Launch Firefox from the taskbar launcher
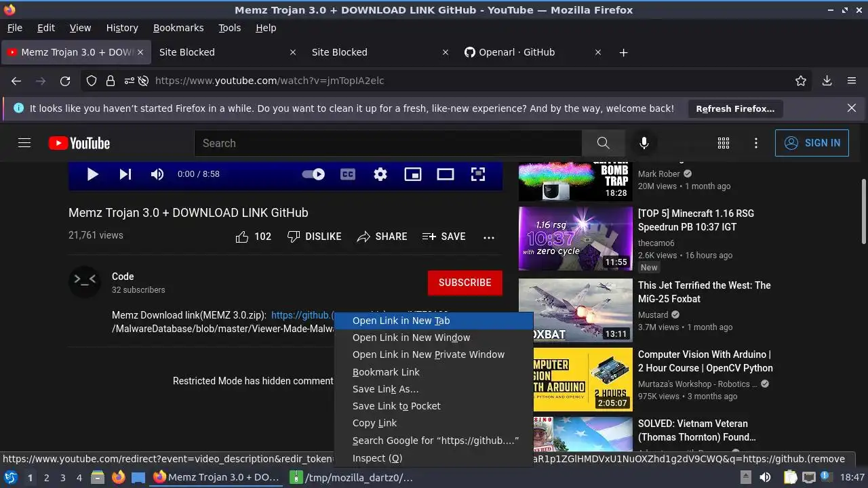This screenshot has height=488, width=868. [118, 477]
